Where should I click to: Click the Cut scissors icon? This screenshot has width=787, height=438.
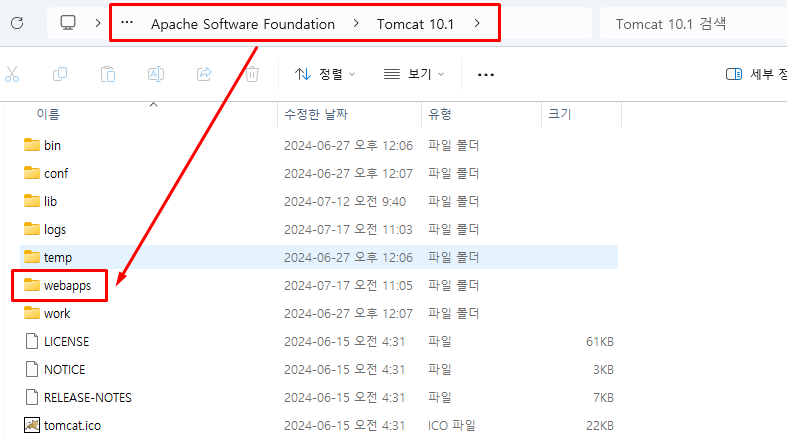pos(12,74)
